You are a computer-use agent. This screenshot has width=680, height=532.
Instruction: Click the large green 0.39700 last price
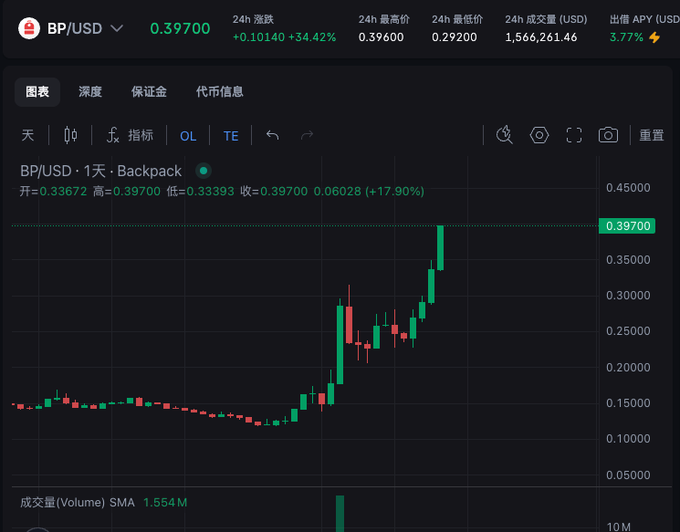[180, 29]
